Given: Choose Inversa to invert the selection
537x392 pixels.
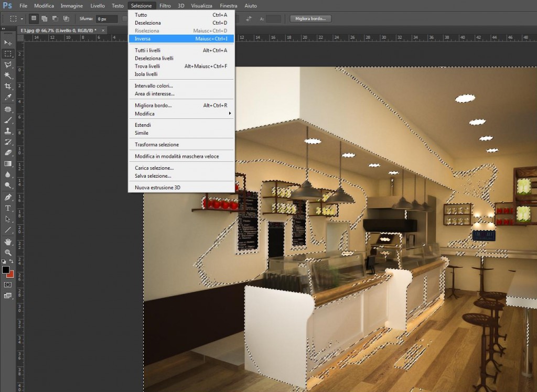Looking at the screenshot, I should 181,39.
